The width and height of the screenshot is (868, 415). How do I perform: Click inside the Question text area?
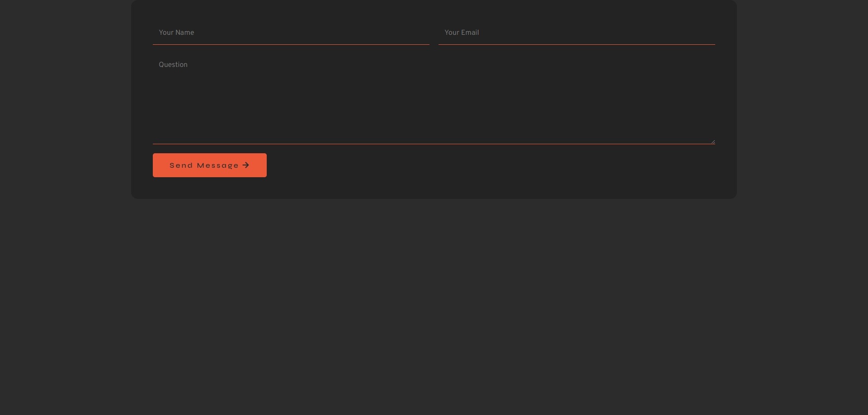coord(434,99)
